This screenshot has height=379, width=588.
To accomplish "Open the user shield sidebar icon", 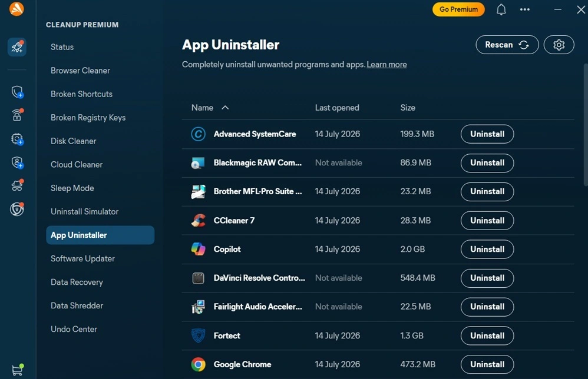I will click(17, 162).
